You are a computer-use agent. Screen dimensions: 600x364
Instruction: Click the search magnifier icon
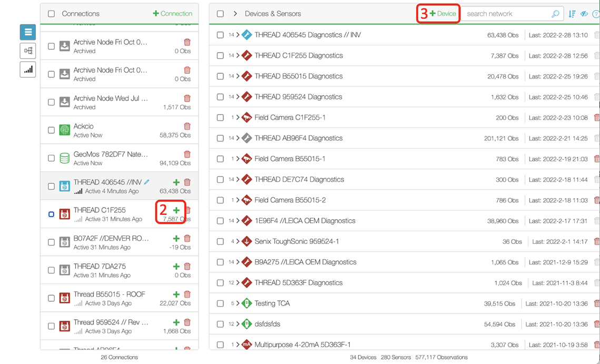click(555, 14)
